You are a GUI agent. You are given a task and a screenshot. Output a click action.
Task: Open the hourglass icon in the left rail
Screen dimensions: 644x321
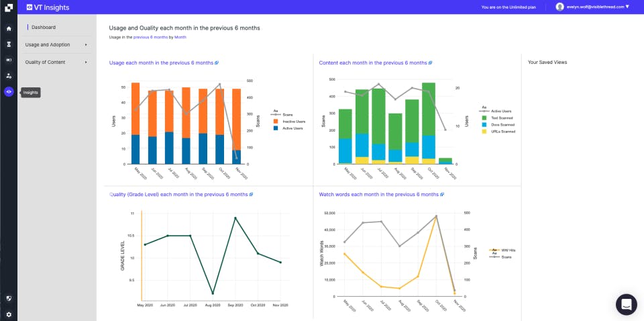click(x=9, y=44)
